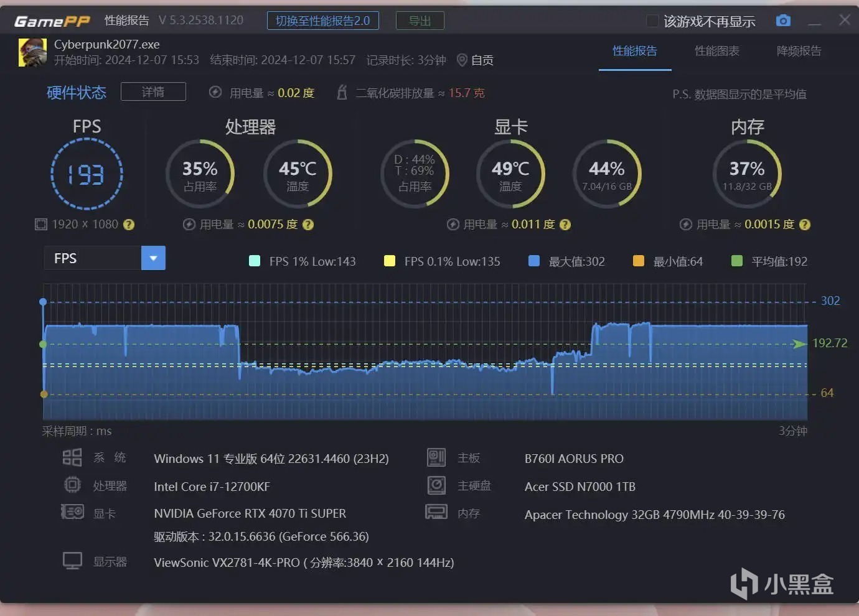
Task: Click the monitor icon beside 显示器
Action: coord(72,561)
